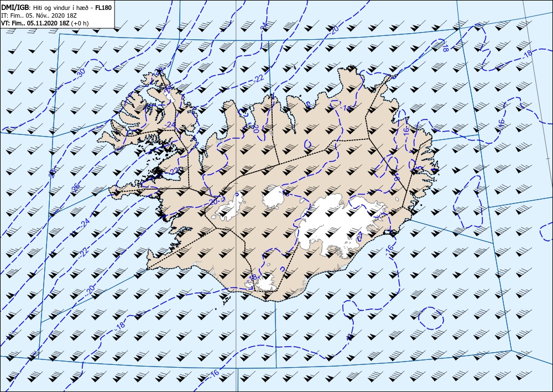Viewport: 553px width, 392px height.
Task: Click the -16 isotherm label on the bottom map edge
Action: [x=214, y=374]
